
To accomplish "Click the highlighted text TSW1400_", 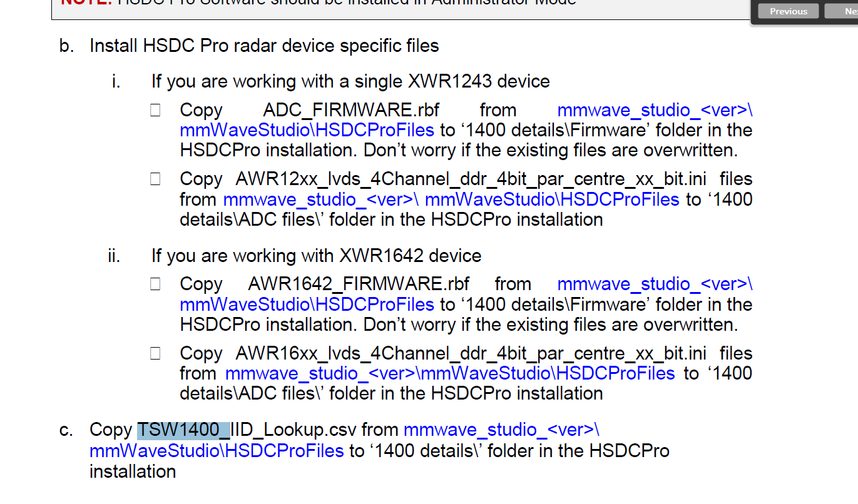I will coord(184,430).
